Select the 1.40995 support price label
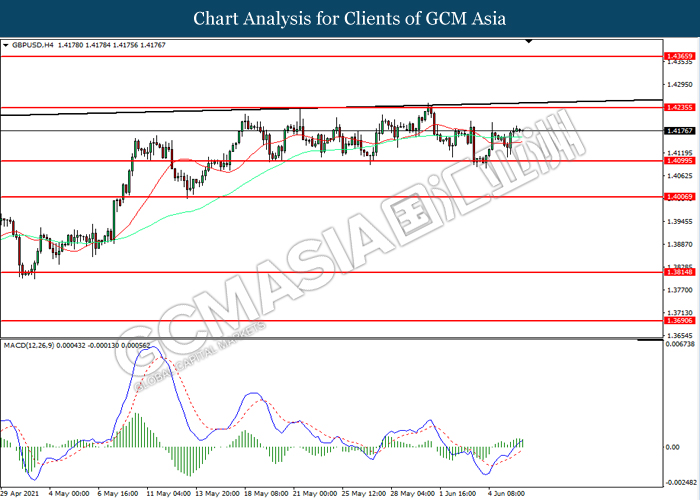 (679, 161)
